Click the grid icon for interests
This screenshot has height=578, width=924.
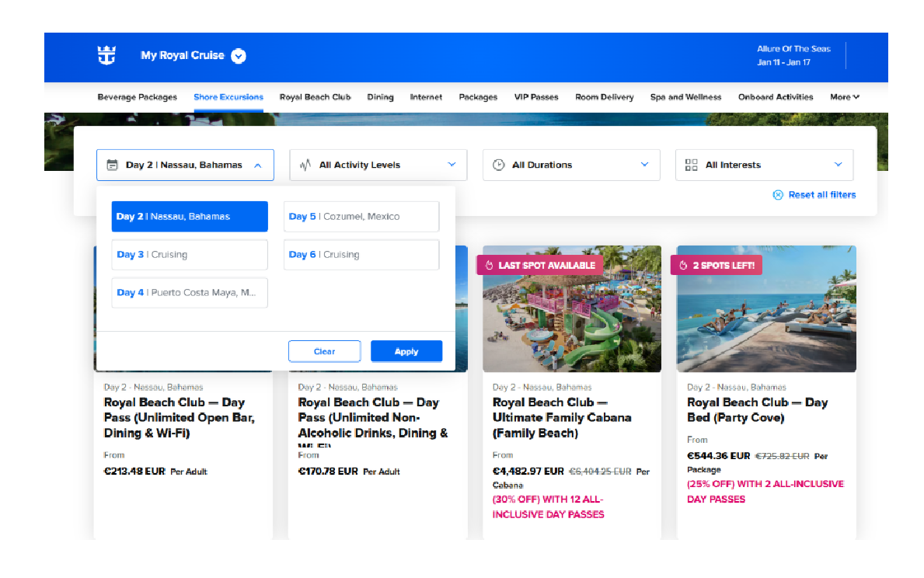pos(691,165)
